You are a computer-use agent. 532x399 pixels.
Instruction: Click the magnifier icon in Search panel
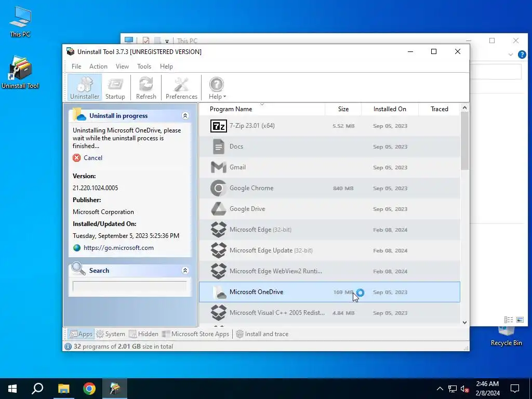[x=78, y=269]
